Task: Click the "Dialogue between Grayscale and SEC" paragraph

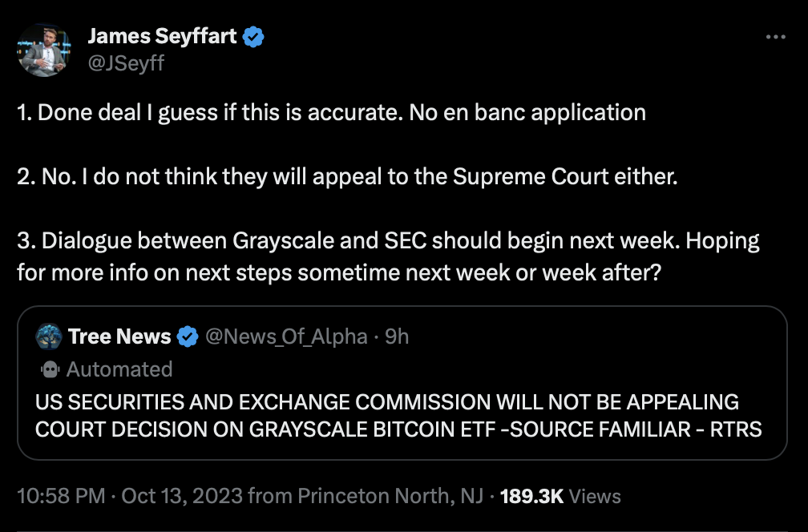Action: [x=388, y=256]
